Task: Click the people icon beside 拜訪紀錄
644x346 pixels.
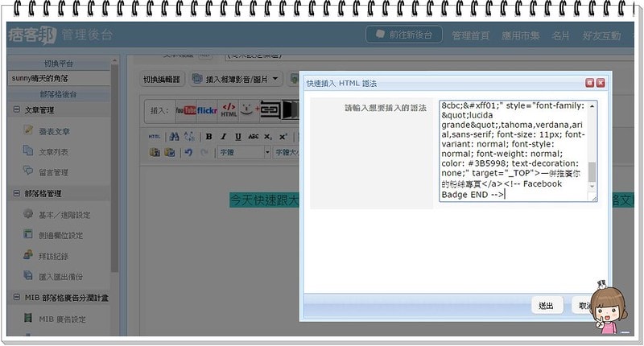Action: click(x=28, y=255)
